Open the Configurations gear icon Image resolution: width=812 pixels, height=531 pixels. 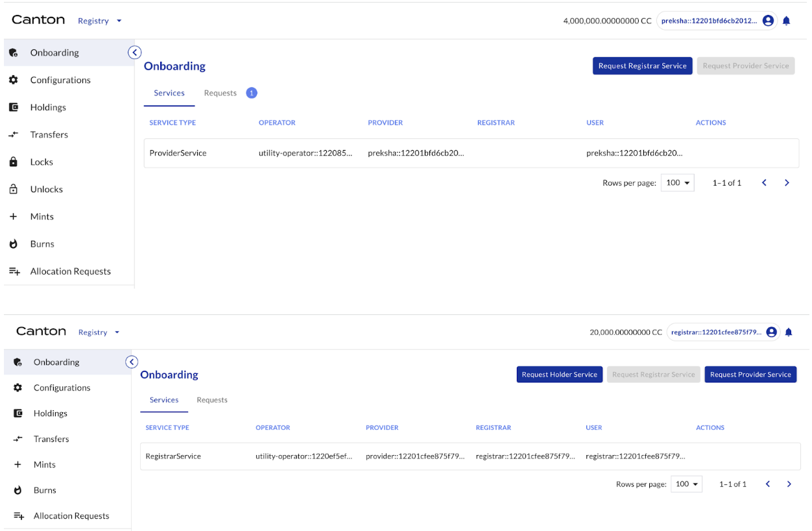[14, 80]
